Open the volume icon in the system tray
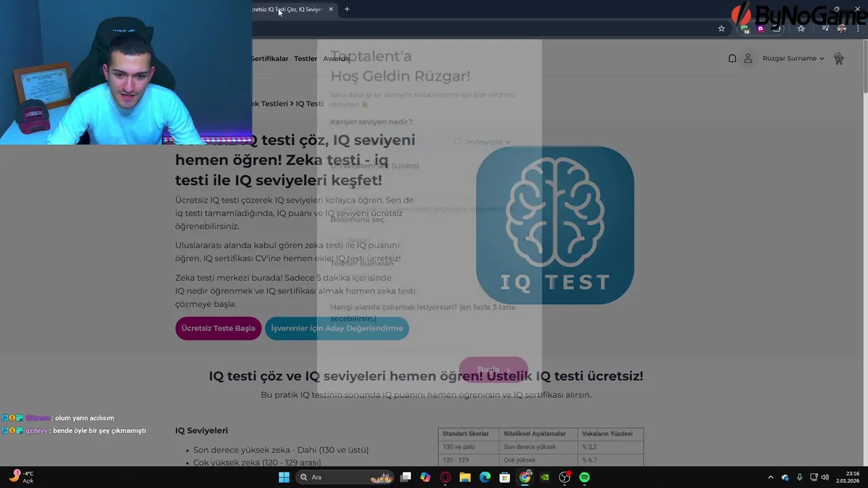868x488 pixels. point(825,477)
